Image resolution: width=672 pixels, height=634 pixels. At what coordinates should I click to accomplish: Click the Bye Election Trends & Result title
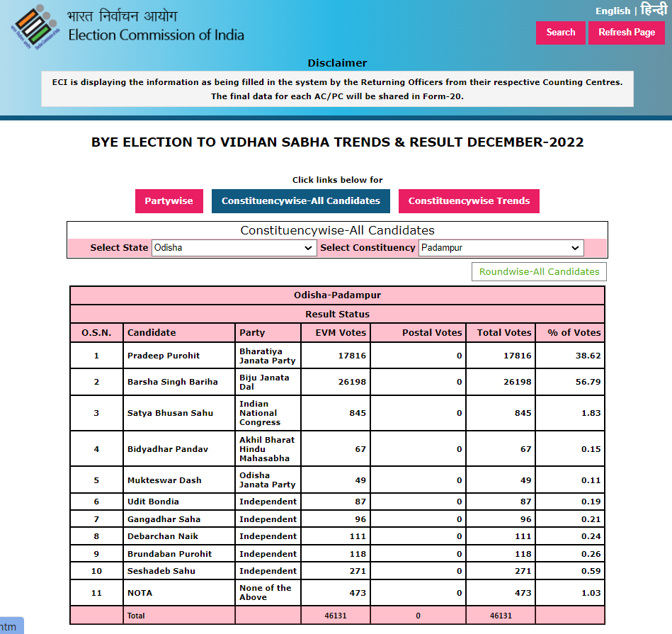pyautogui.click(x=337, y=142)
